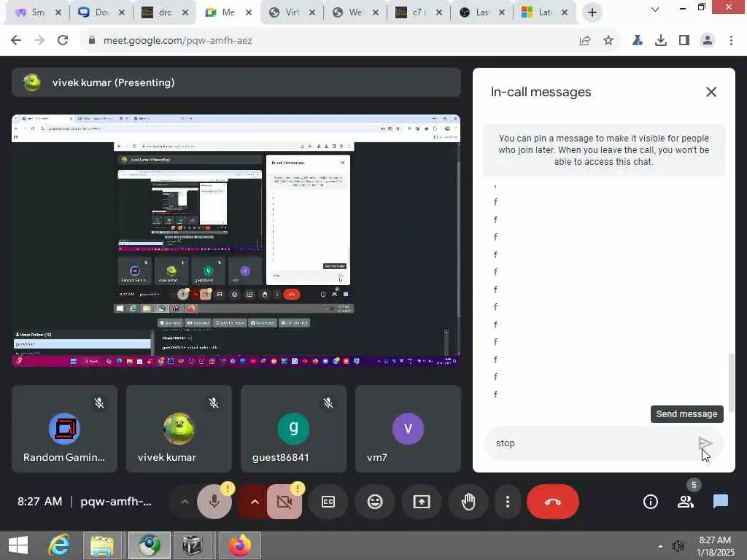Viewport: 747px width, 560px height.
Task: Open the more options three-dot menu
Action: coord(508,502)
